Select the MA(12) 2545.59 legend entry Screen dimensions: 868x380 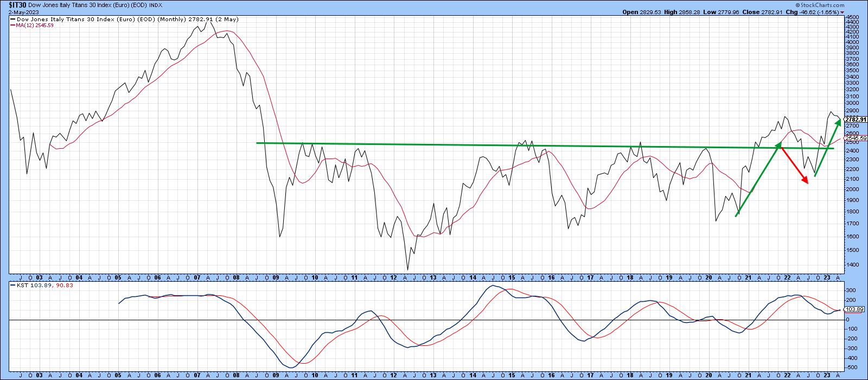31,25
